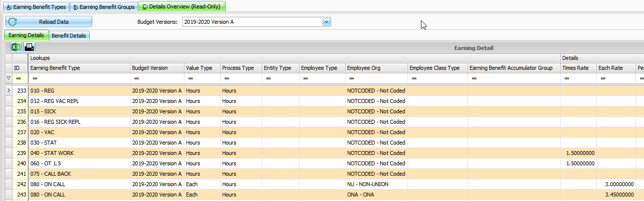Click Earning Benefit Accumulator Group column header
Screen dimensions: 644x201
[x=514, y=68]
